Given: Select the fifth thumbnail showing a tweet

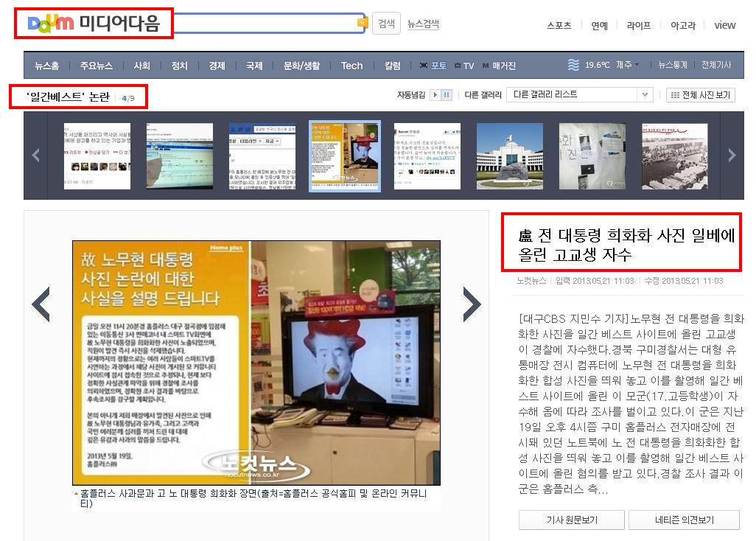Looking at the screenshot, I should [x=427, y=156].
